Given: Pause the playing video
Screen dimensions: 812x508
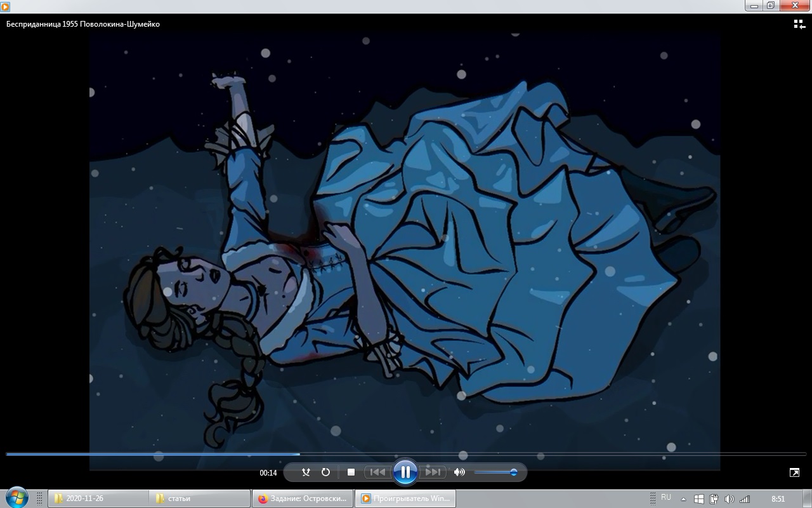Looking at the screenshot, I should click(405, 472).
